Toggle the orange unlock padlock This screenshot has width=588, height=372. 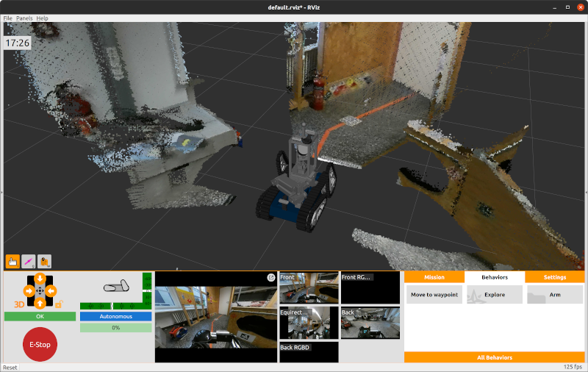(x=60, y=304)
